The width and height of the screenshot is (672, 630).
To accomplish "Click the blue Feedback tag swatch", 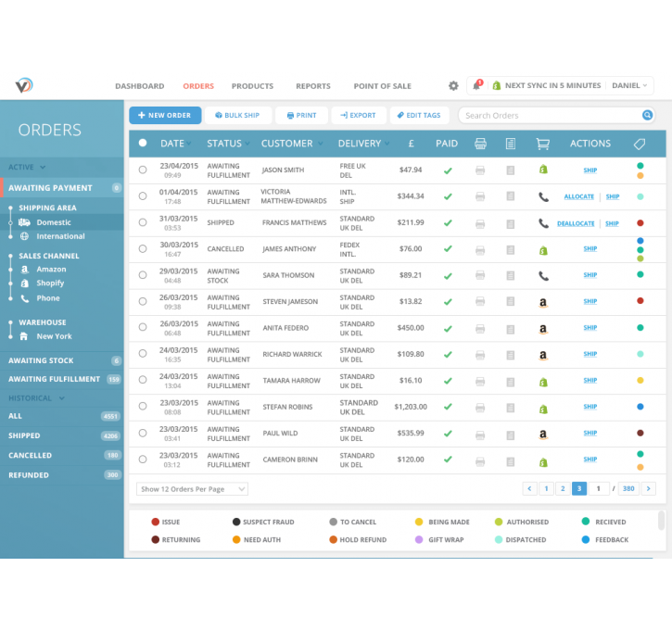I will point(586,539).
